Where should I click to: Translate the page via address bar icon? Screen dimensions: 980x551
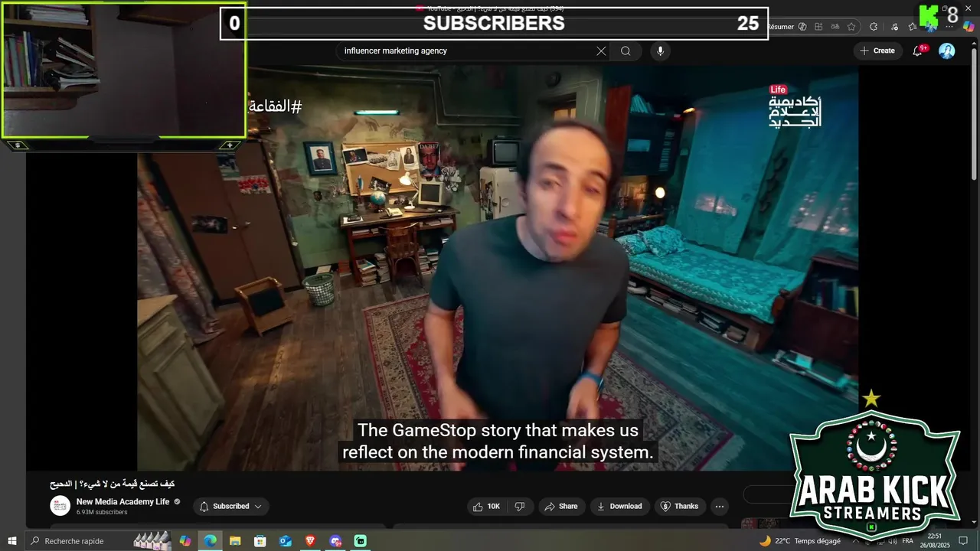click(835, 27)
